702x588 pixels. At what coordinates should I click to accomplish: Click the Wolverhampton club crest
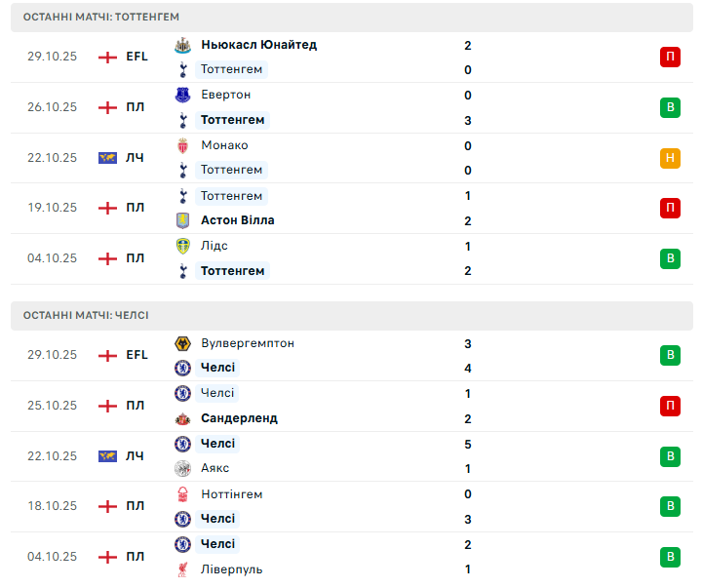click(x=181, y=343)
